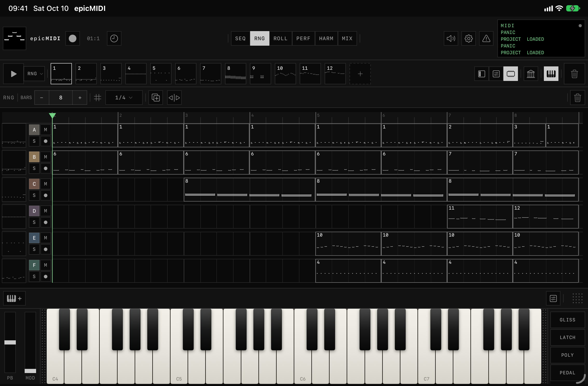Image resolution: width=588 pixels, height=386 pixels.
Task: Switch to the SEQ tab
Action: point(240,38)
